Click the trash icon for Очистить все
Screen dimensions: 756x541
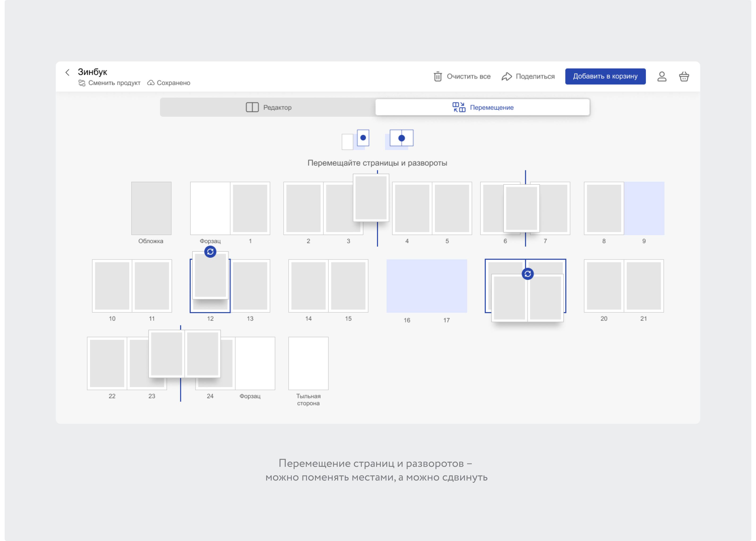438,77
